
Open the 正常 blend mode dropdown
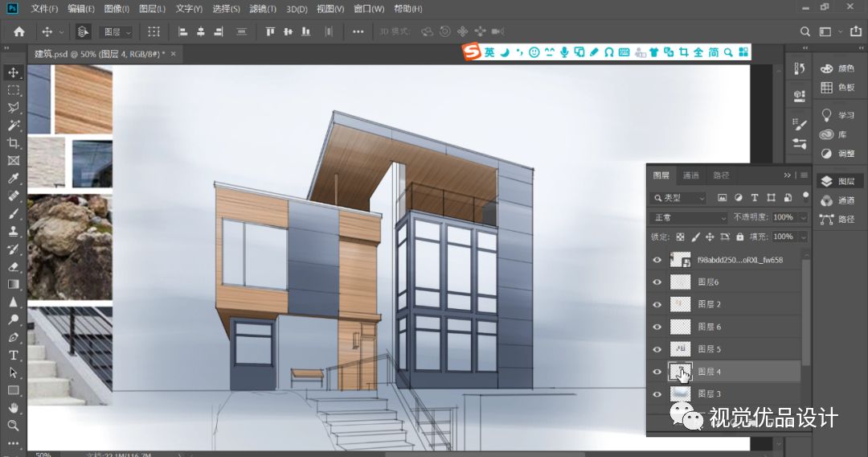coord(688,218)
